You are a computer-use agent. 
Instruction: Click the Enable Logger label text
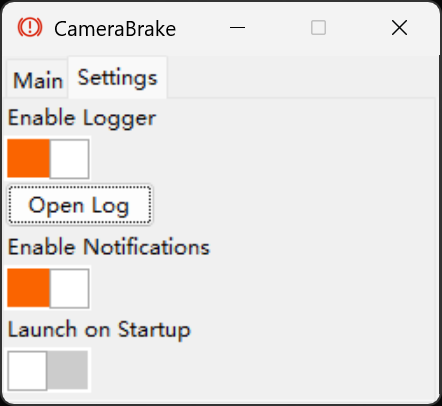pos(82,118)
